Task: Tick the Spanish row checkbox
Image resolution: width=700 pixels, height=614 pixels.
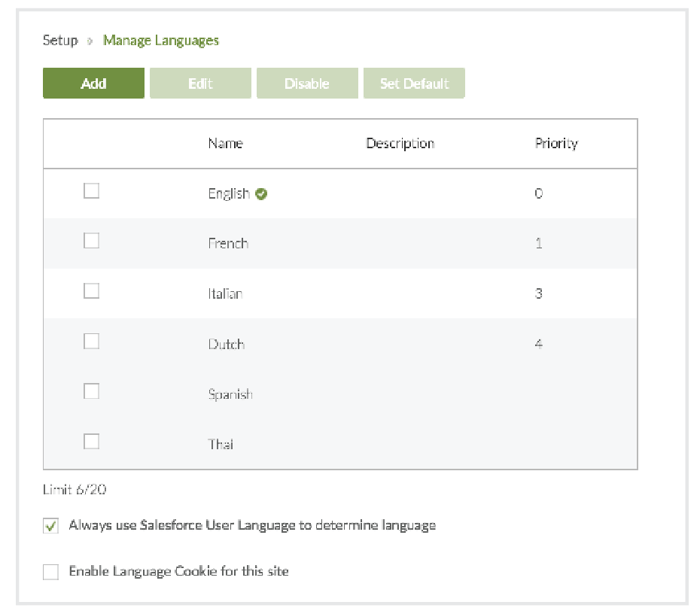Action: tap(91, 391)
